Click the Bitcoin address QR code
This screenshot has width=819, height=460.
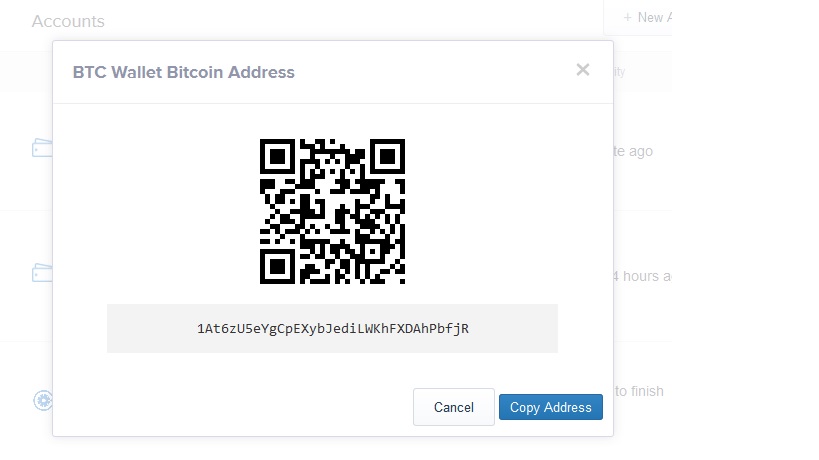pyautogui.click(x=332, y=211)
